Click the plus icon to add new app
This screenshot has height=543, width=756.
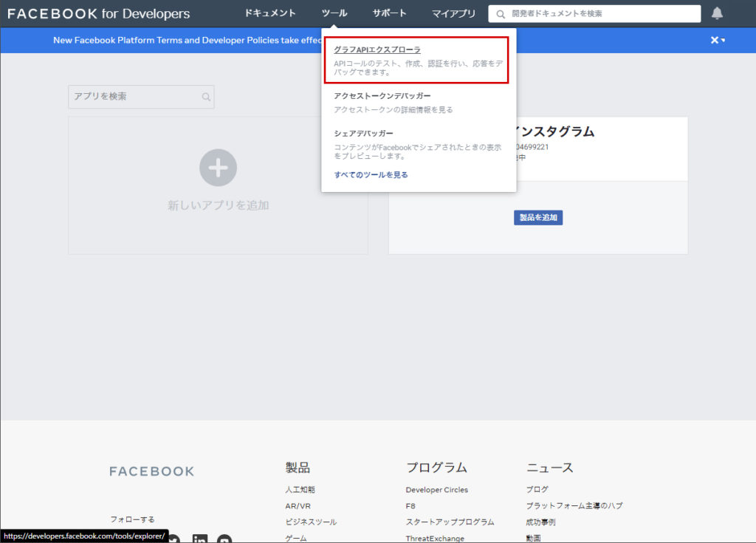pos(218,168)
